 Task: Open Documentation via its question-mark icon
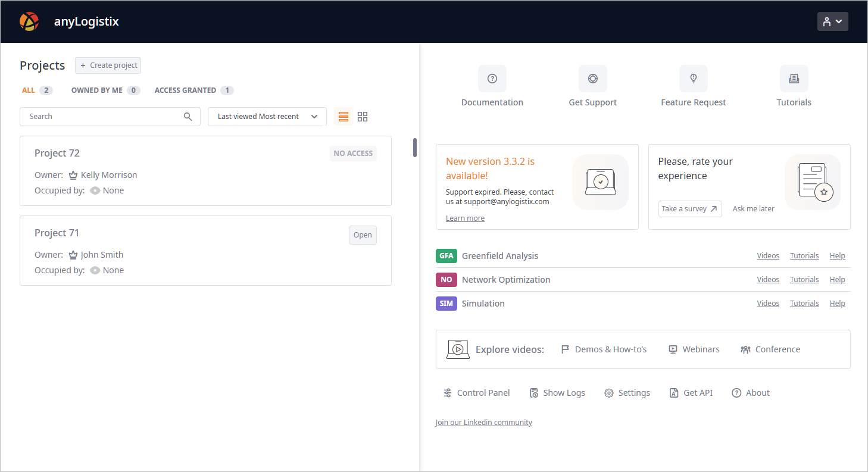pyautogui.click(x=492, y=79)
